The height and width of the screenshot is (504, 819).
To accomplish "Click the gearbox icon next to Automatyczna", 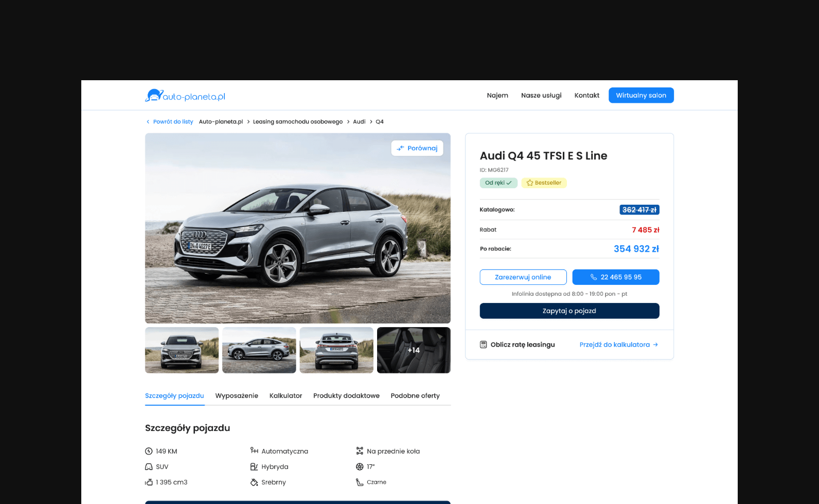I will pos(254,451).
